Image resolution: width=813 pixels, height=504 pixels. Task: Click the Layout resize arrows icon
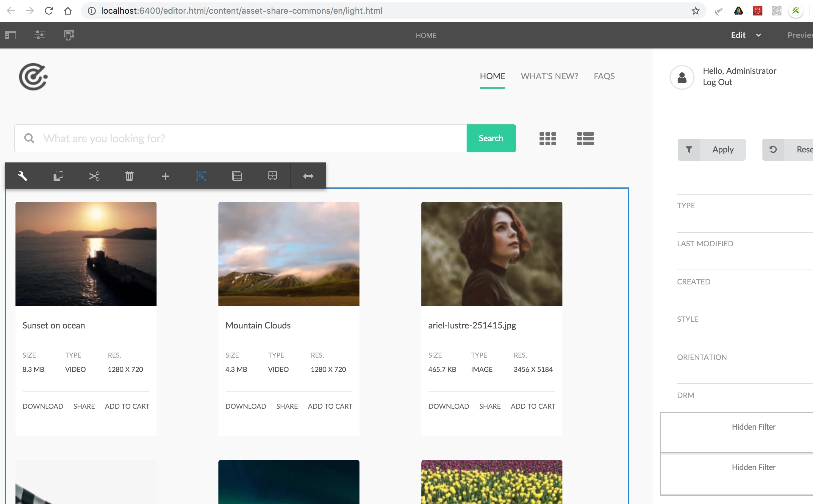(308, 176)
